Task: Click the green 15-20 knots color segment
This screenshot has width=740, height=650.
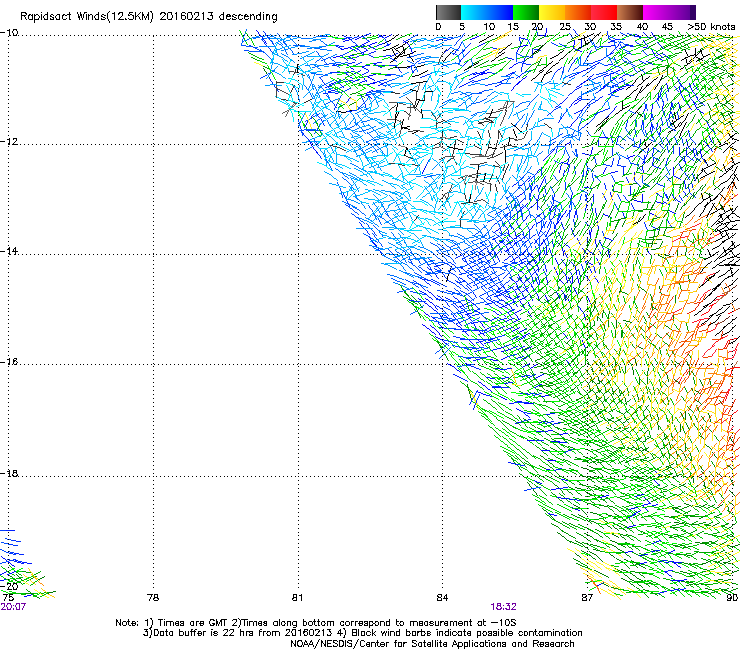Action: tap(526, 12)
